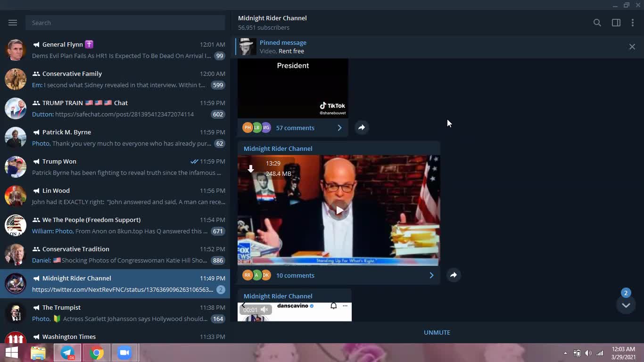The width and height of the screenshot is (644, 362).
Task: Unmute the Midnight Rider Channel
Action: point(437,332)
